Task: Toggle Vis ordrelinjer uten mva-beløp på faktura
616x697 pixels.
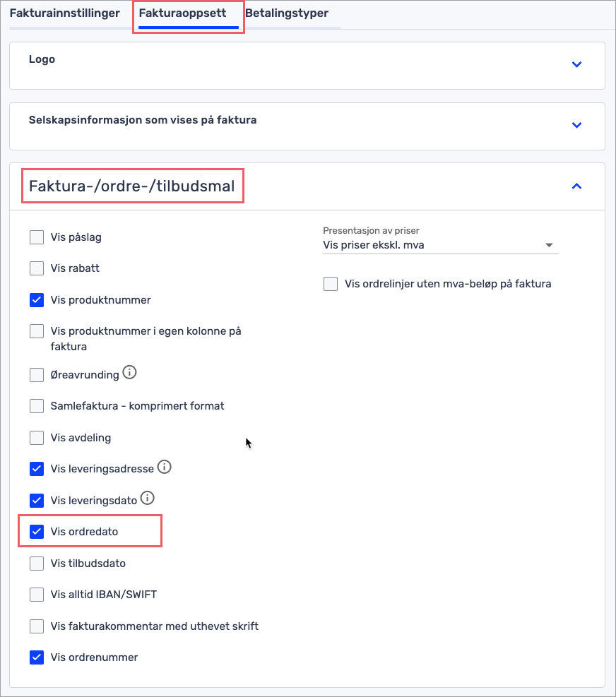Action: click(x=331, y=284)
